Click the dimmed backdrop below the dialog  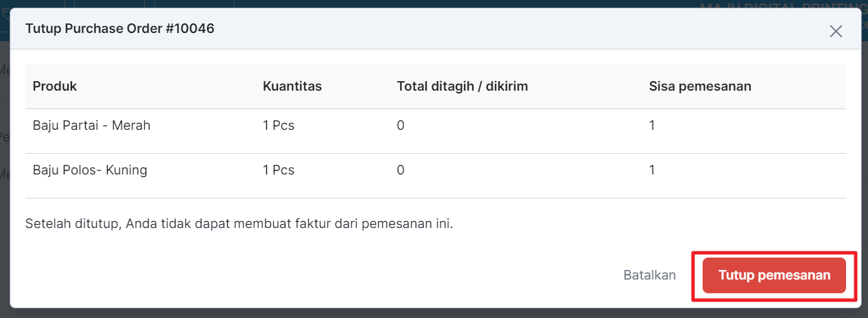(434, 313)
